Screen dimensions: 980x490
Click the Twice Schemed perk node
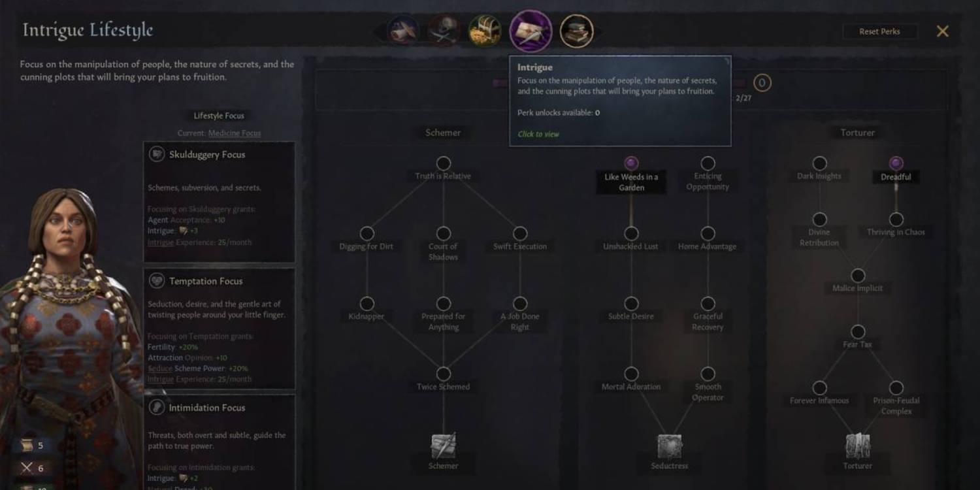[444, 374]
